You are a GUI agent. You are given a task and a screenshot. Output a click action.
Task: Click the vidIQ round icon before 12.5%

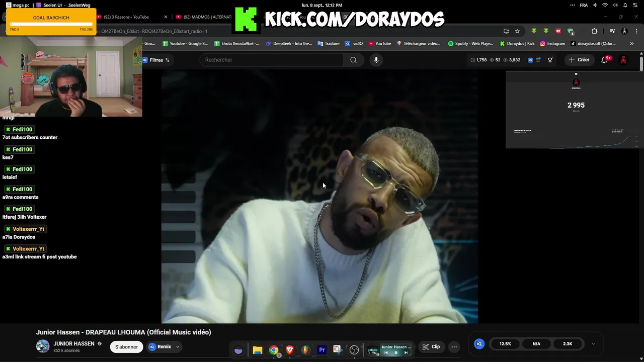tap(479, 344)
